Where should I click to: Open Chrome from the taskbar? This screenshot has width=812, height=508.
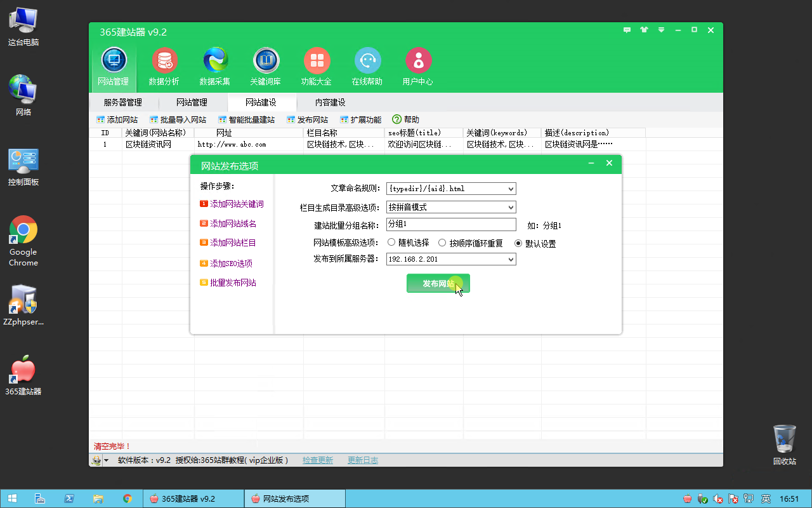[x=128, y=498]
